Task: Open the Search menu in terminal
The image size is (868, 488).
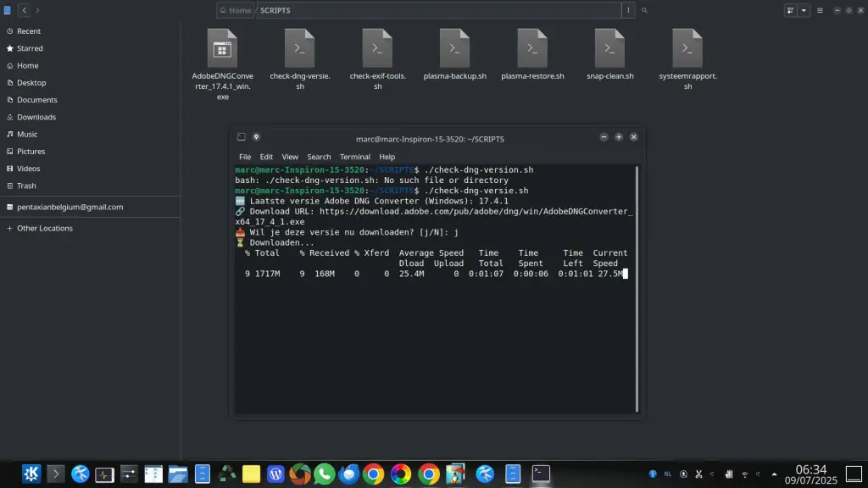Action: coord(319,157)
